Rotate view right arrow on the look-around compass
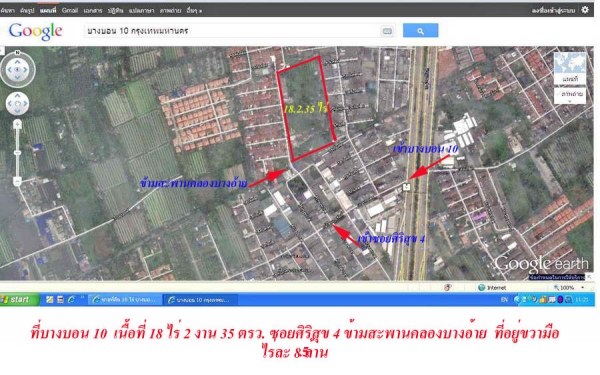The width and height of the screenshot is (600, 375). click(x=26, y=70)
